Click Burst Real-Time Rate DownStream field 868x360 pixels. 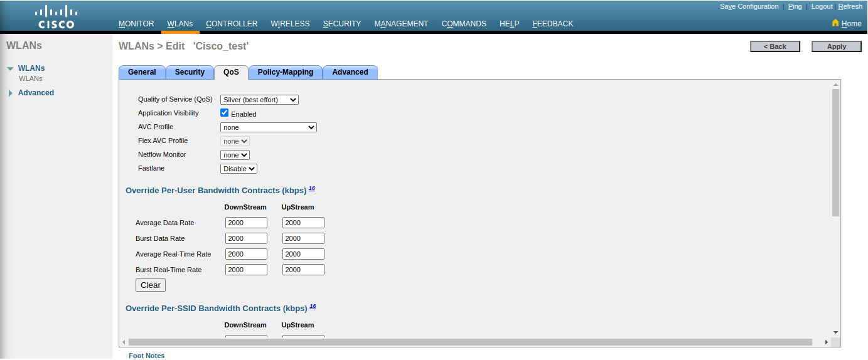[x=246, y=270]
